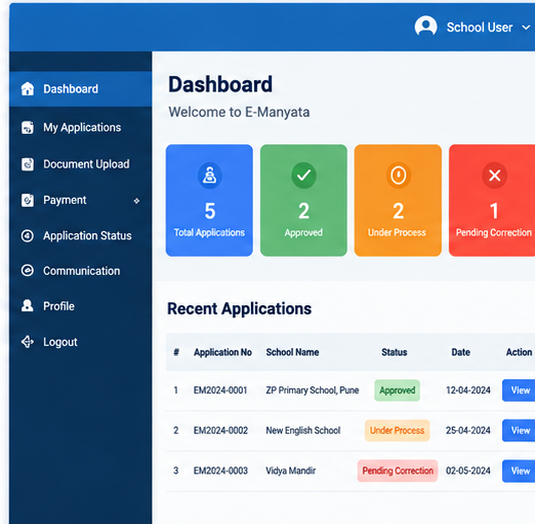
Task: Go to My Applications
Action: [81, 128]
